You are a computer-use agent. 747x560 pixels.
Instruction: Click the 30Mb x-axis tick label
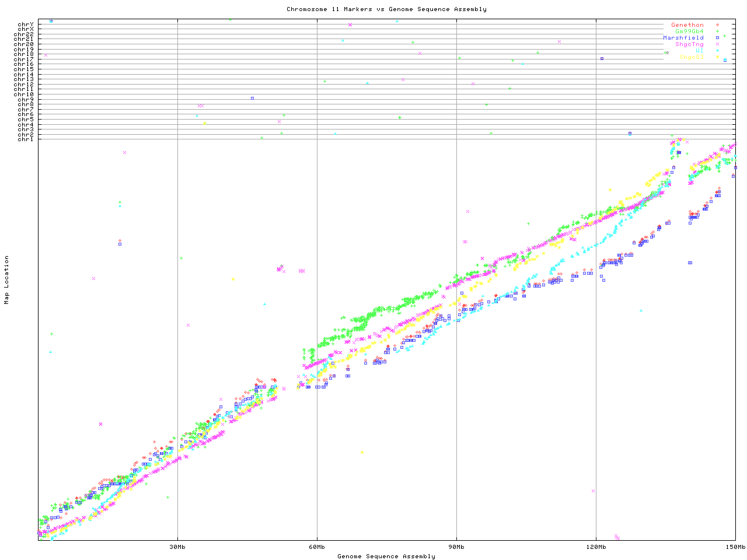tap(177, 547)
